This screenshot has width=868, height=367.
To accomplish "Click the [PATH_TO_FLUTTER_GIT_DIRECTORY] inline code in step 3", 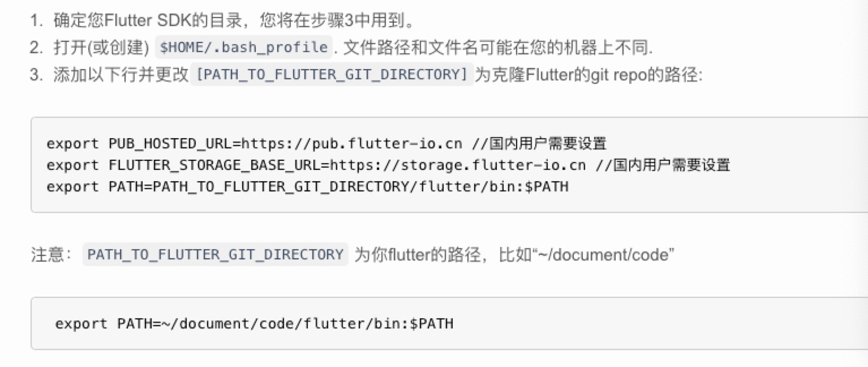I will (x=332, y=74).
